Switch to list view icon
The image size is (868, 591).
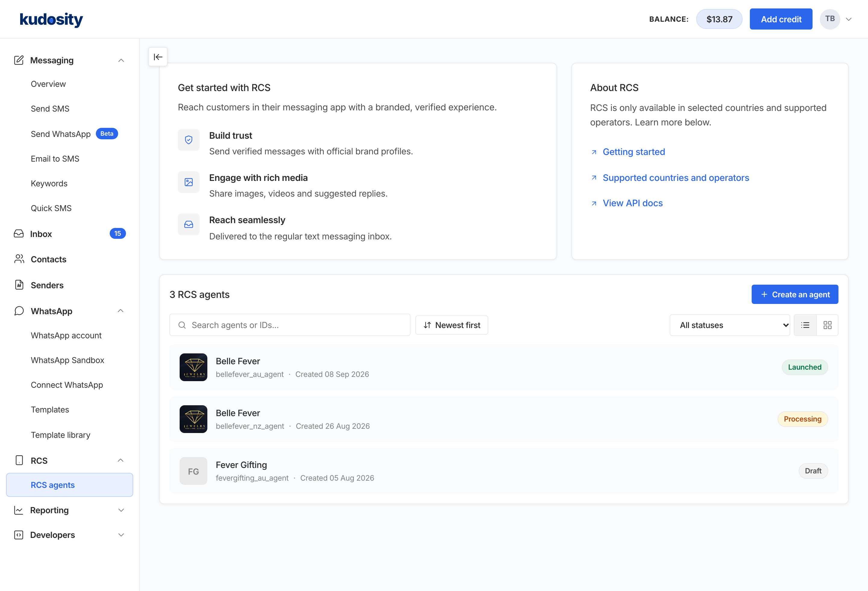pyautogui.click(x=805, y=325)
